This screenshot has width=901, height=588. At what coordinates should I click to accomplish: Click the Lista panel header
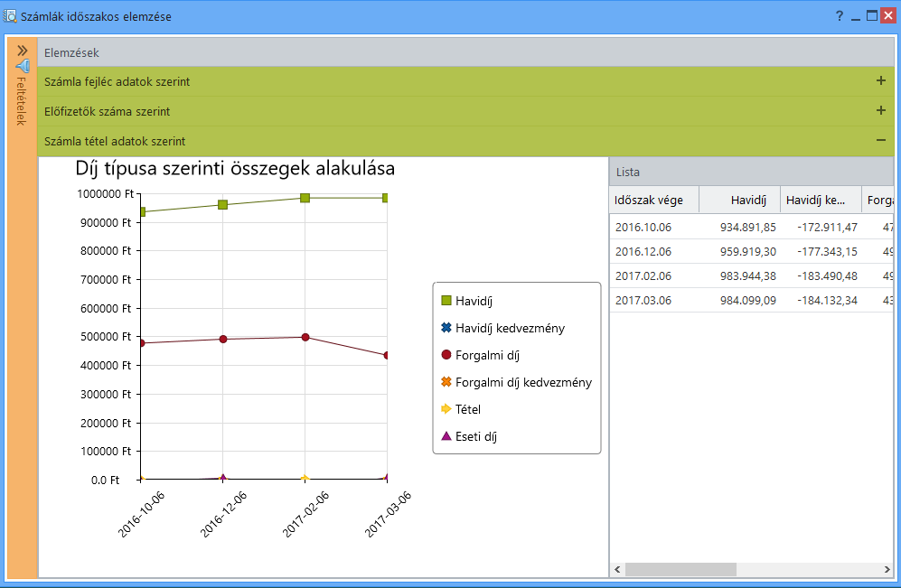click(x=752, y=172)
